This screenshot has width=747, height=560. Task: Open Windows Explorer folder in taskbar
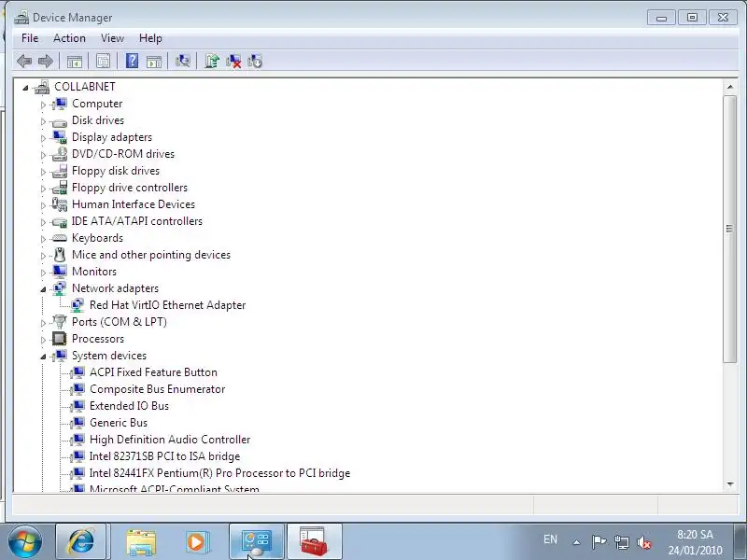[141, 542]
